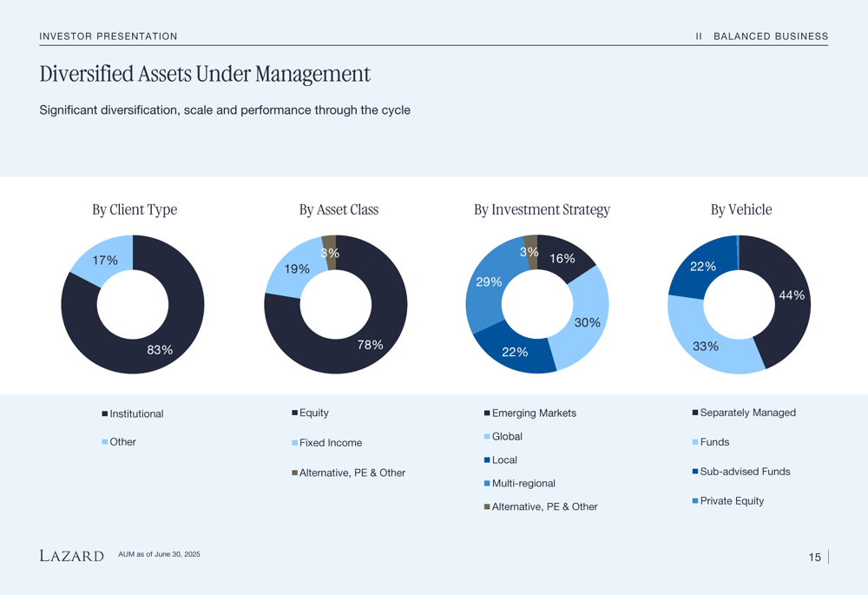This screenshot has height=595, width=868.
Task: Click the "Investor Presentation" header text
Action: click(108, 36)
